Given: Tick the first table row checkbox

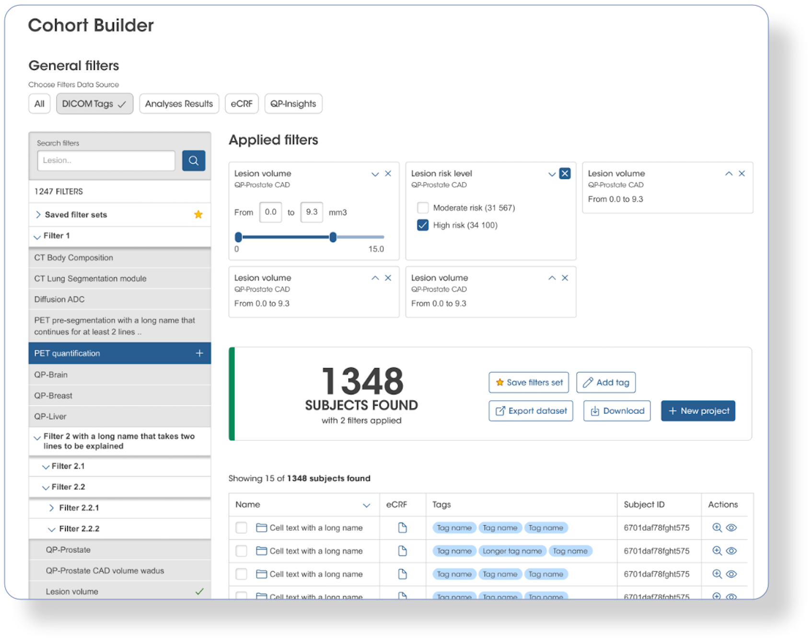Looking at the screenshot, I should point(241,528).
